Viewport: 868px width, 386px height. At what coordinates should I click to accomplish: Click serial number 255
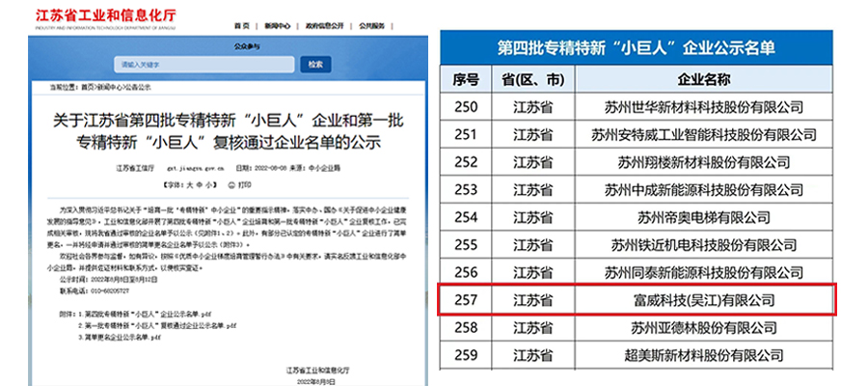[x=465, y=245]
